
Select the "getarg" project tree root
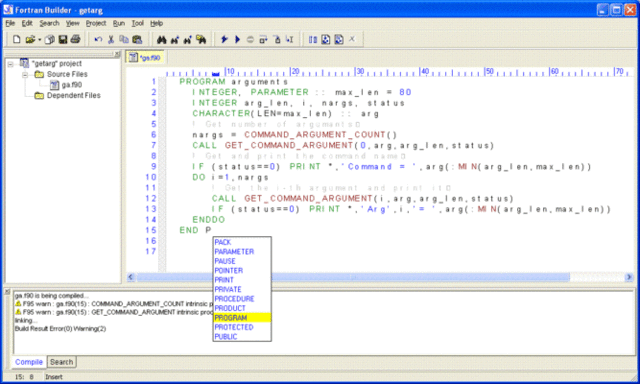click(x=57, y=64)
